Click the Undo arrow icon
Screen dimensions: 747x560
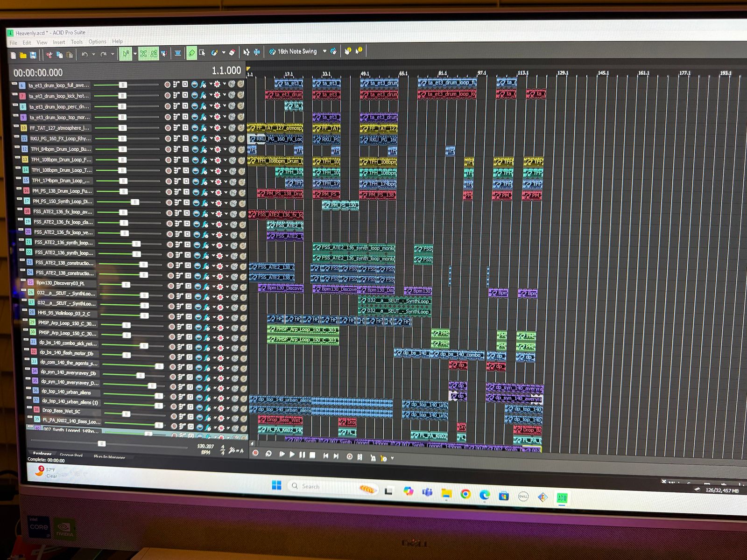pos(85,55)
